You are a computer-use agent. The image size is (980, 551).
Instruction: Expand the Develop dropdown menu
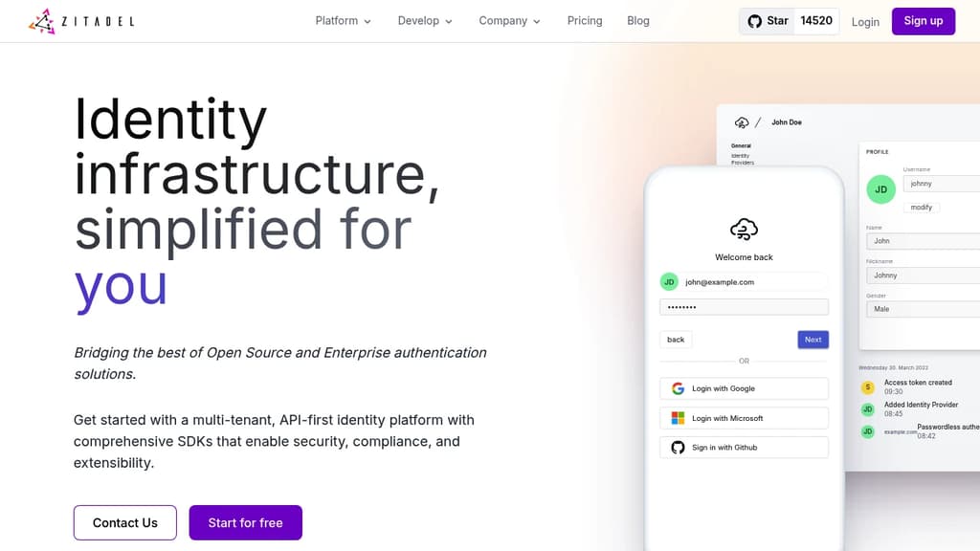pos(425,21)
